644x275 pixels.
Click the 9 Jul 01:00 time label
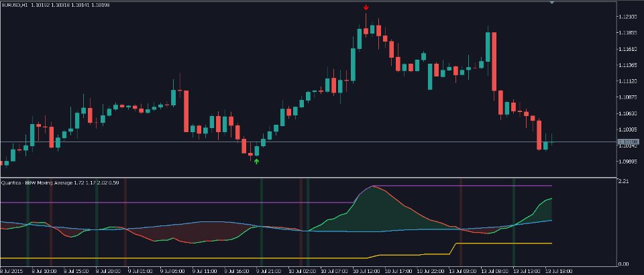tap(140, 271)
